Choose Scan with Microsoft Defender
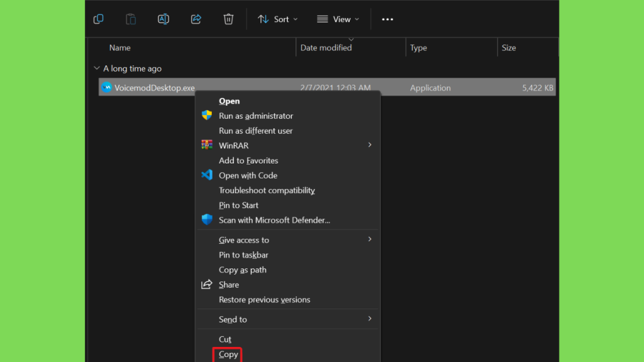 [274, 220]
